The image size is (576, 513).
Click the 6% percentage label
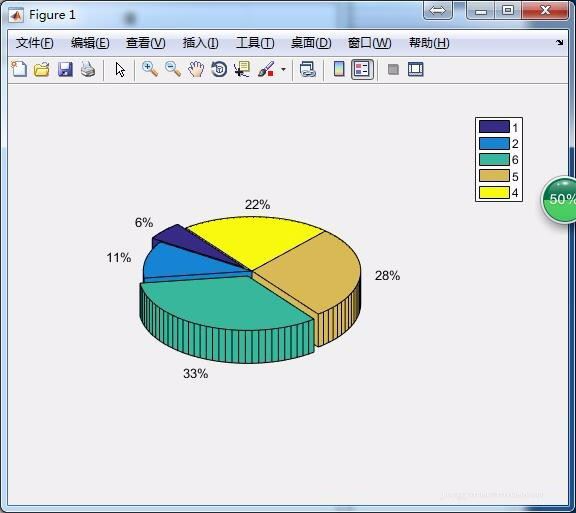[x=144, y=222]
